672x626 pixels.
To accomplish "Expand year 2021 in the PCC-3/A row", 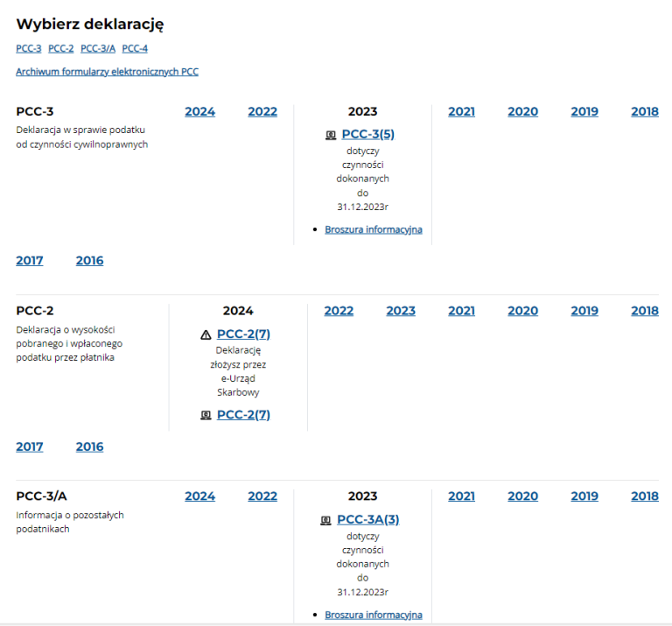I will pyautogui.click(x=461, y=496).
